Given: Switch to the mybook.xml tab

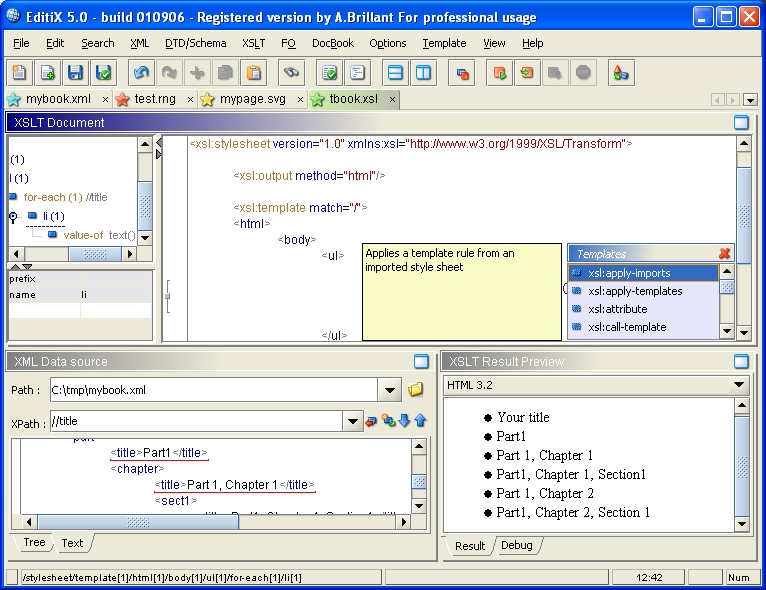Looking at the screenshot, I should point(58,99).
